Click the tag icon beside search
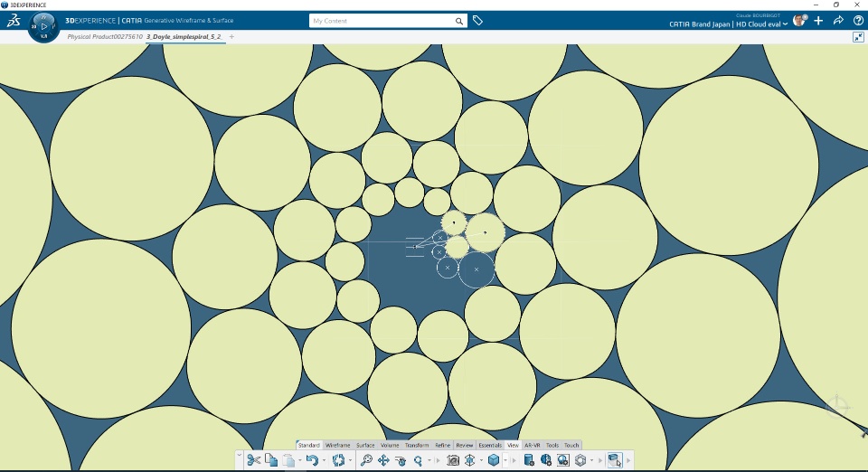 tap(477, 21)
